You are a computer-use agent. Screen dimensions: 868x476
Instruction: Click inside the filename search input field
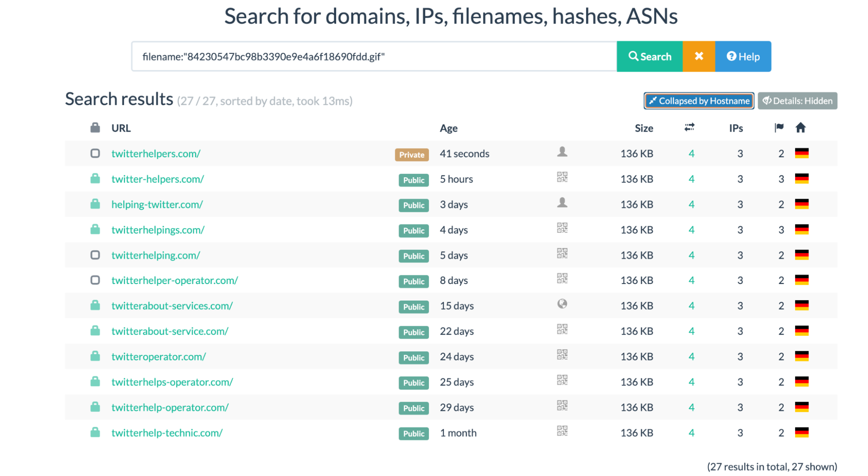(373, 56)
